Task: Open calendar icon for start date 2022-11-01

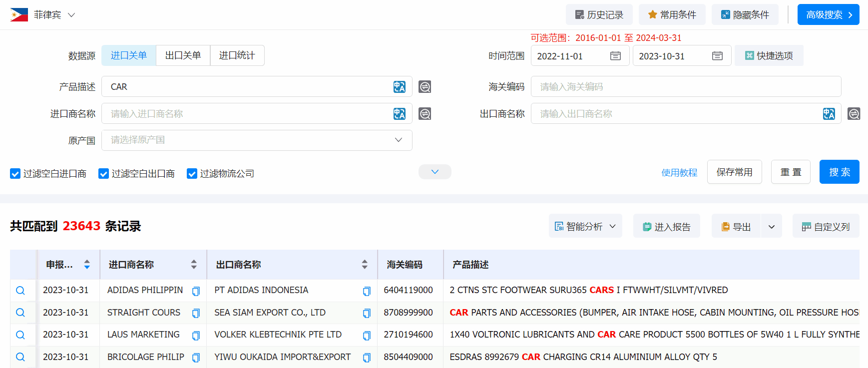Action: [x=615, y=56]
